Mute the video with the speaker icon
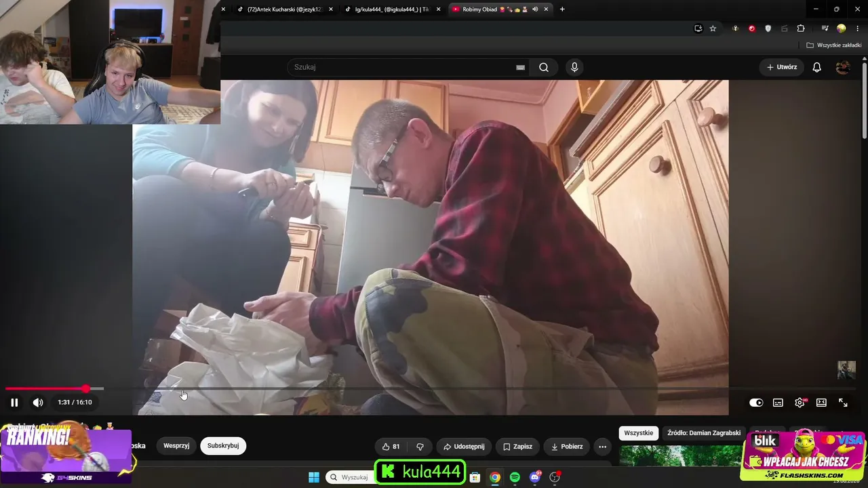This screenshot has height=488, width=868. (38, 403)
